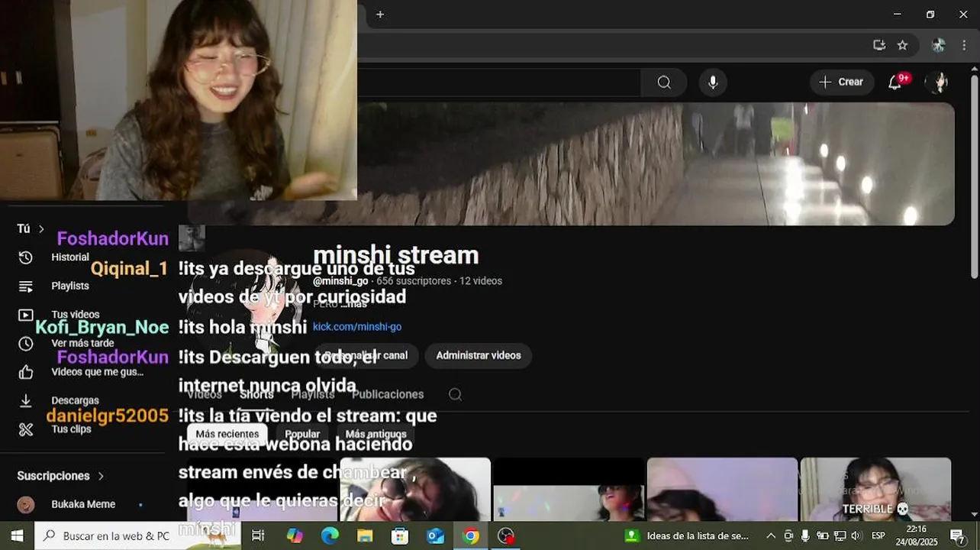Show hidden system tray icons chevron
Screen dimensions: 980x550
pyautogui.click(x=770, y=535)
